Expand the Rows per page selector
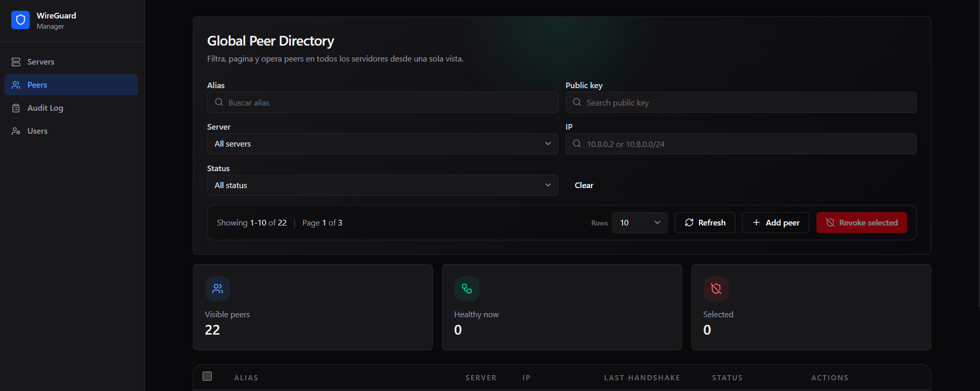 pyautogui.click(x=640, y=223)
